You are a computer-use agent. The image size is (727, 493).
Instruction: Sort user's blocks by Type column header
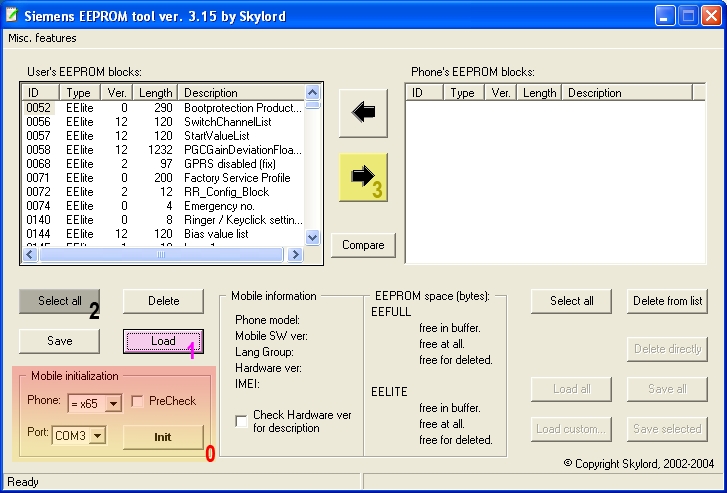[x=80, y=93]
